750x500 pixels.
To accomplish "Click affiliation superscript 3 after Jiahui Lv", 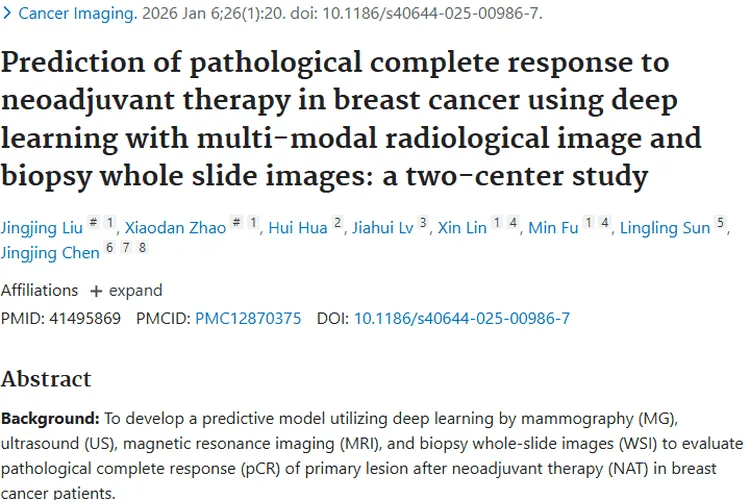I will [423, 223].
